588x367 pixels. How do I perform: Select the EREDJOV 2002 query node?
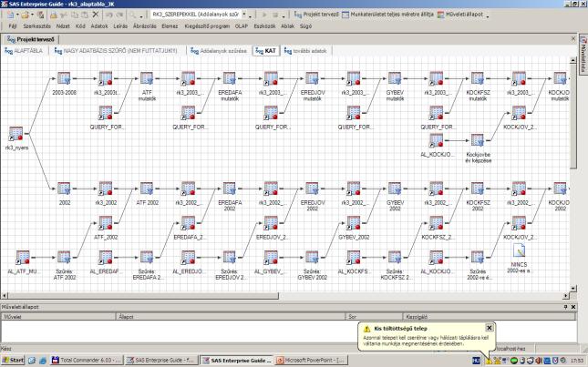(312, 189)
